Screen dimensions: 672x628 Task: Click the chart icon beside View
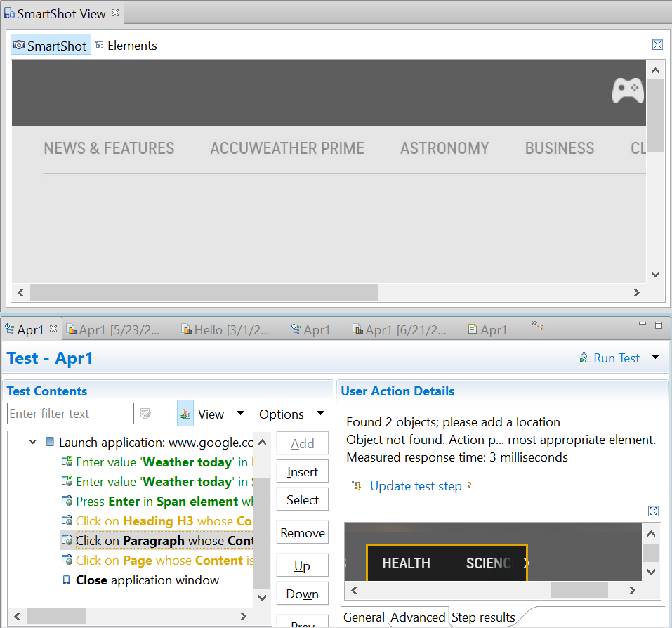pyautogui.click(x=185, y=414)
